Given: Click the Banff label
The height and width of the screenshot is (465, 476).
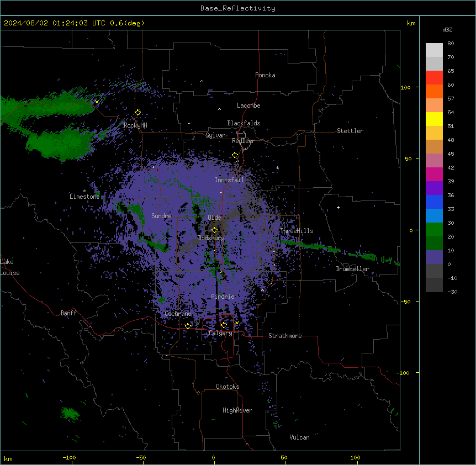Looking at the screenshot, I should click(x=68, y=313).
